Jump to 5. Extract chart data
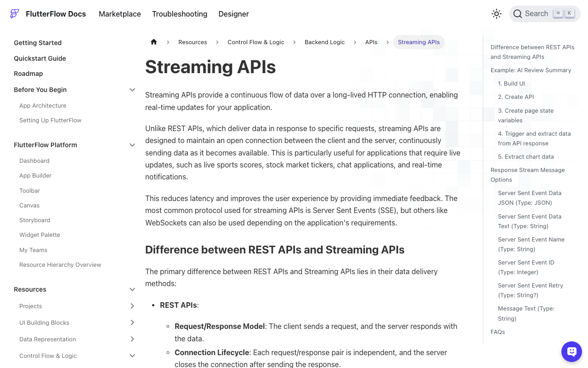588x368 pixels. pos(526,156)
